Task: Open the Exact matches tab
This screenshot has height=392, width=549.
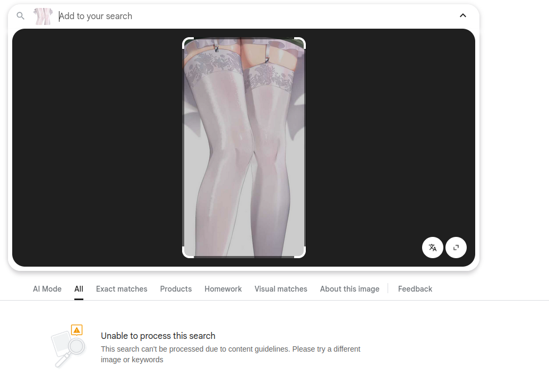Action: click(x=122, y=289)
